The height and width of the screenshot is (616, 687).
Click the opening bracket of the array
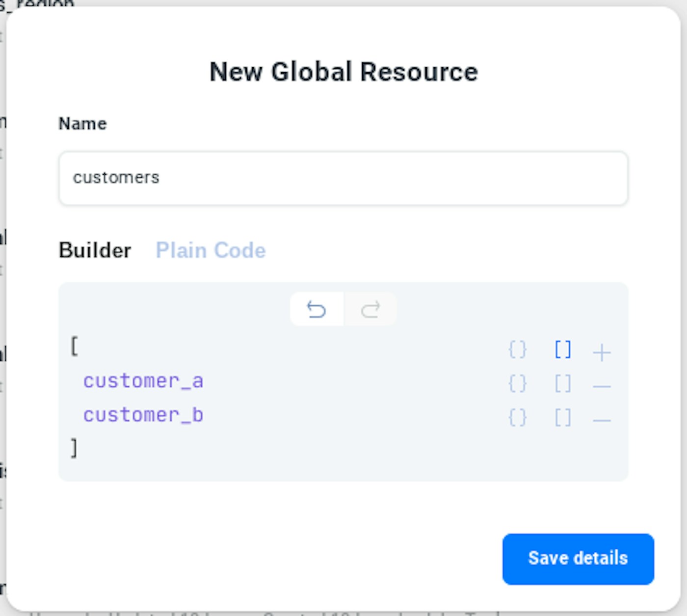coord(74,347)
